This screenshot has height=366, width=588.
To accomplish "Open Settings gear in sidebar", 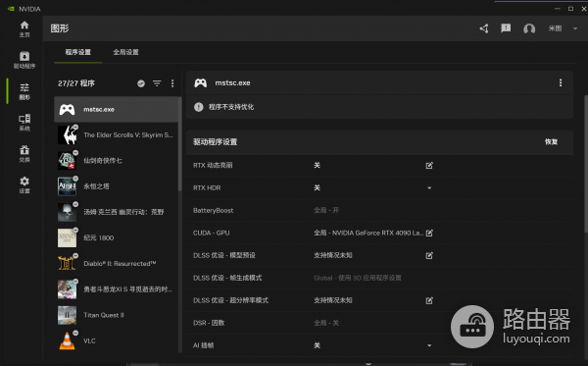I will (24, 184).
